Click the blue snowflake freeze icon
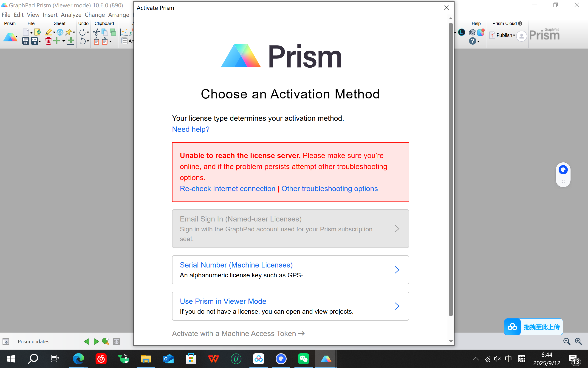The image size is (588, 368). click(x=60, y=32)
